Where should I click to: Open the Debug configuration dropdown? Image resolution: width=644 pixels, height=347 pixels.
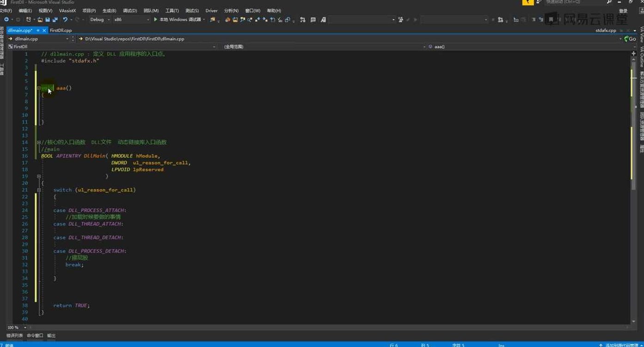(109, 20)
